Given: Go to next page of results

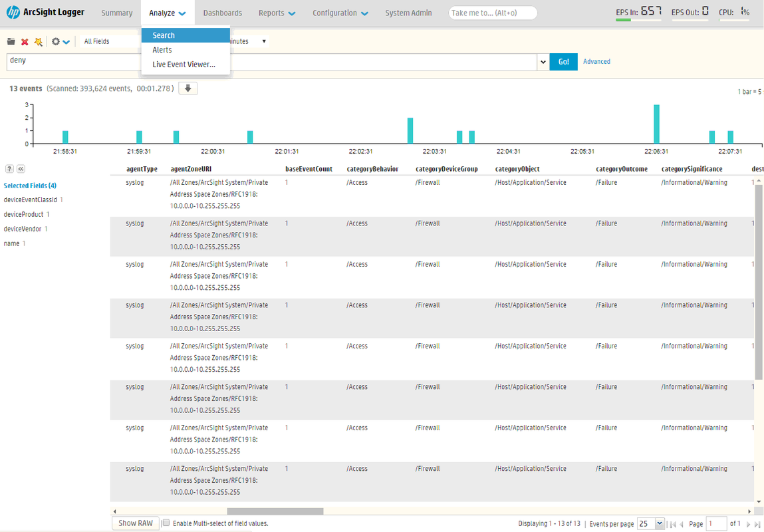Looking at the screenshot, I should click(x=749, y=524).
